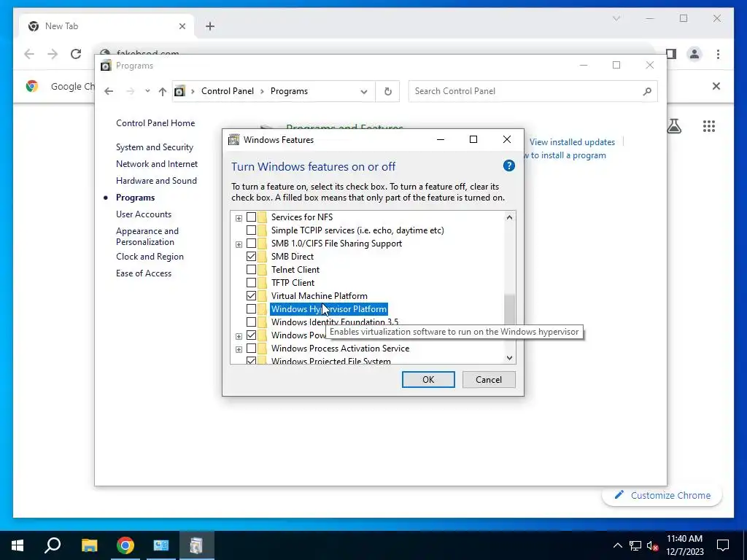Select the TFTP Client row label
This screenshot has width=747, height=560.
pos(293,283)
